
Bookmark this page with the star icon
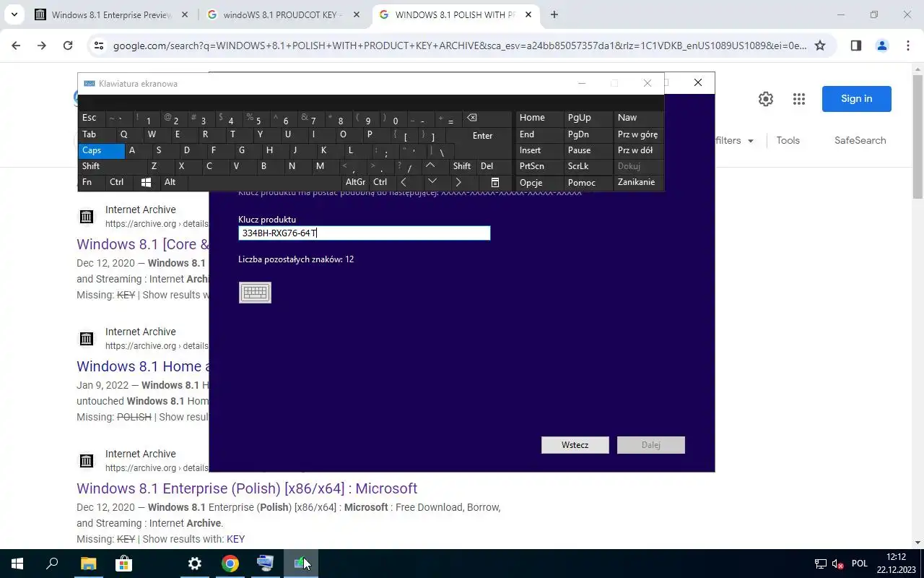point(820,46)
